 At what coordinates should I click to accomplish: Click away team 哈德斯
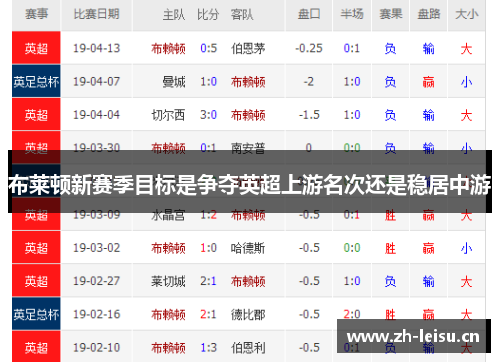pos(248,248)
